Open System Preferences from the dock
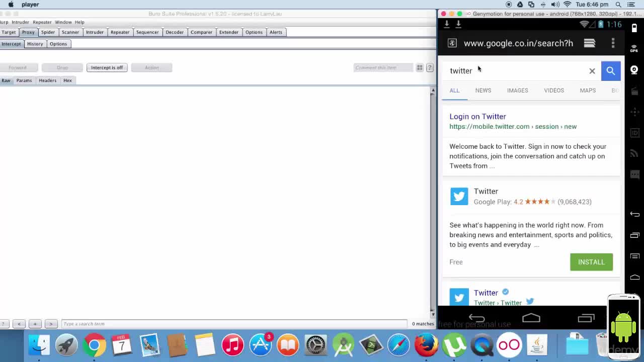The height and width of the screenshot is (362, 644). tap(315, 345)
